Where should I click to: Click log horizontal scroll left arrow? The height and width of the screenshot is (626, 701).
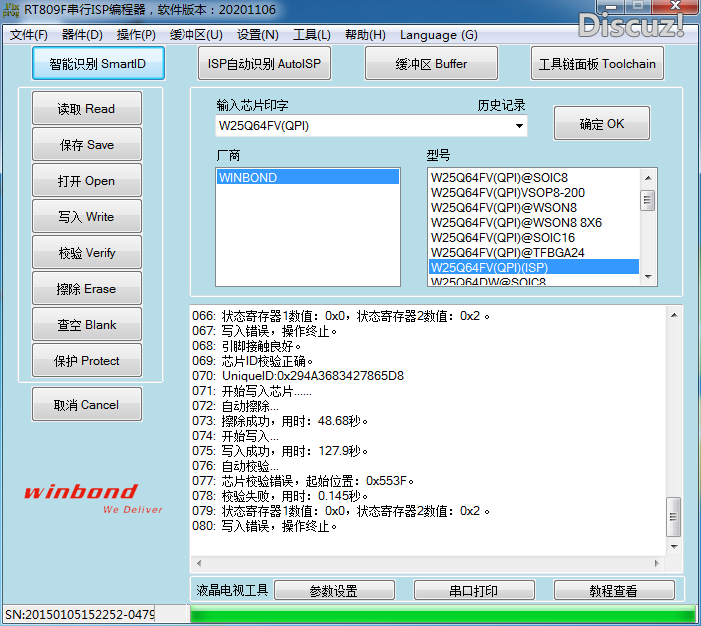click(199, 563)
